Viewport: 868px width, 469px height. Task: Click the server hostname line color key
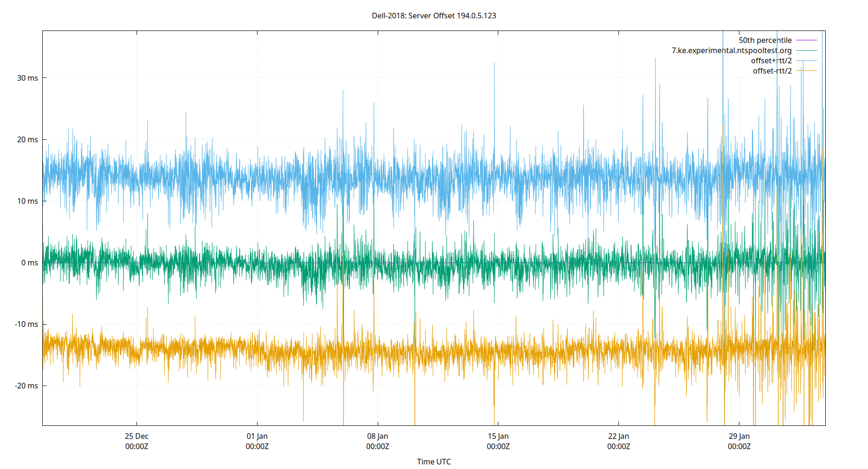click(x=806, y=50)
